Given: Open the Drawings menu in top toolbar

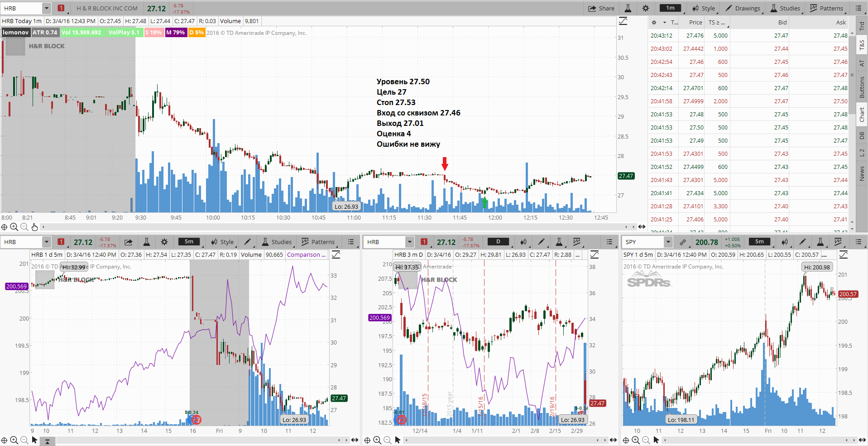Looking at the screenshot, I should pos(743,8).
